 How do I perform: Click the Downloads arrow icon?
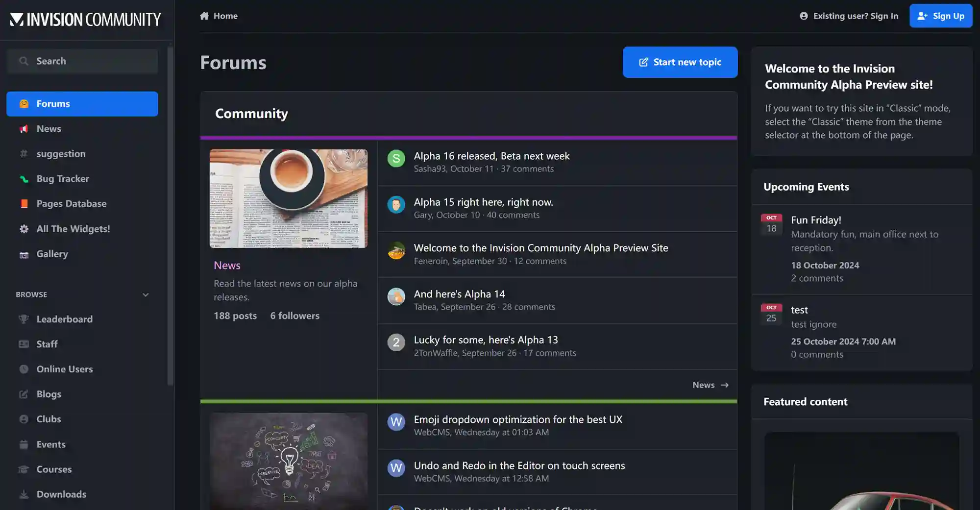tap(24, 494)
